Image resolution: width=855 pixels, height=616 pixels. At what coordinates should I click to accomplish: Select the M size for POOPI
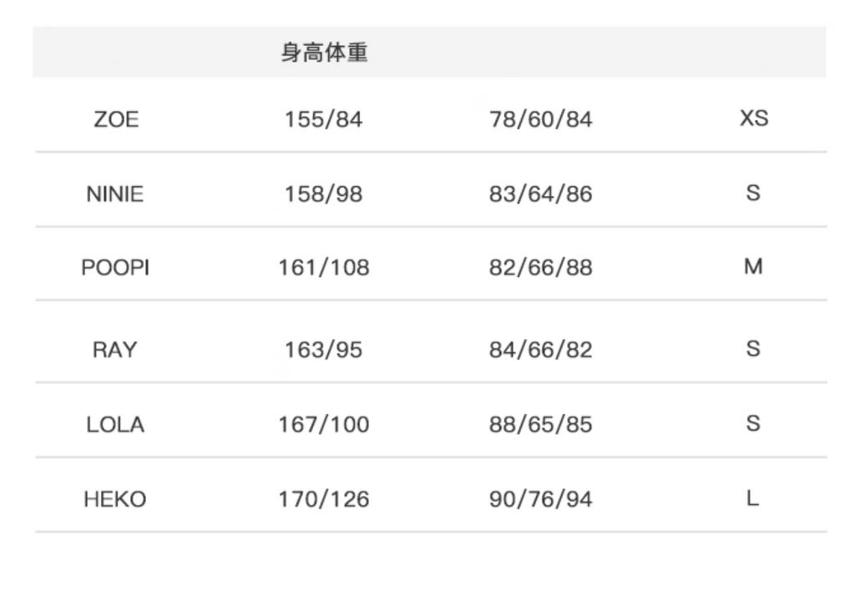click(753, 268)
